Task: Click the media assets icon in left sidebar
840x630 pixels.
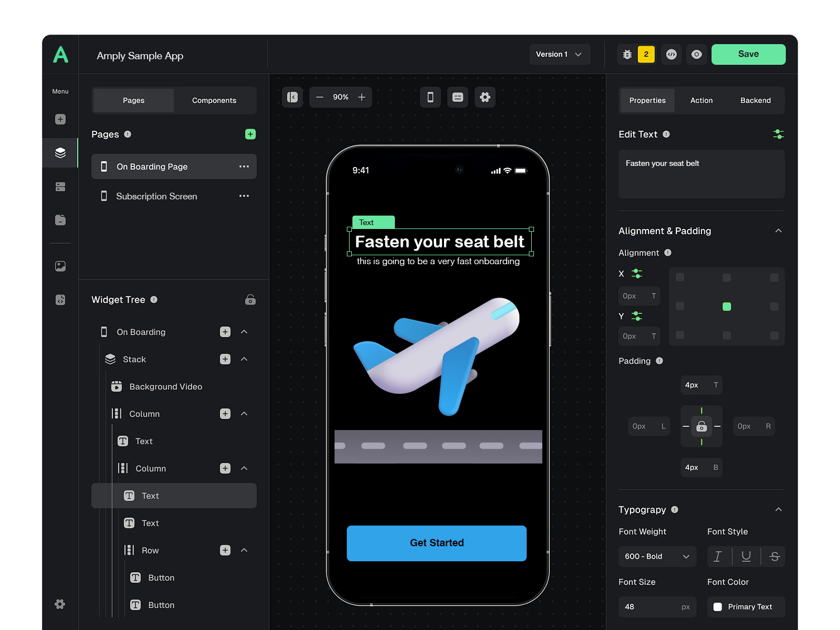Action: pos(60,266)
